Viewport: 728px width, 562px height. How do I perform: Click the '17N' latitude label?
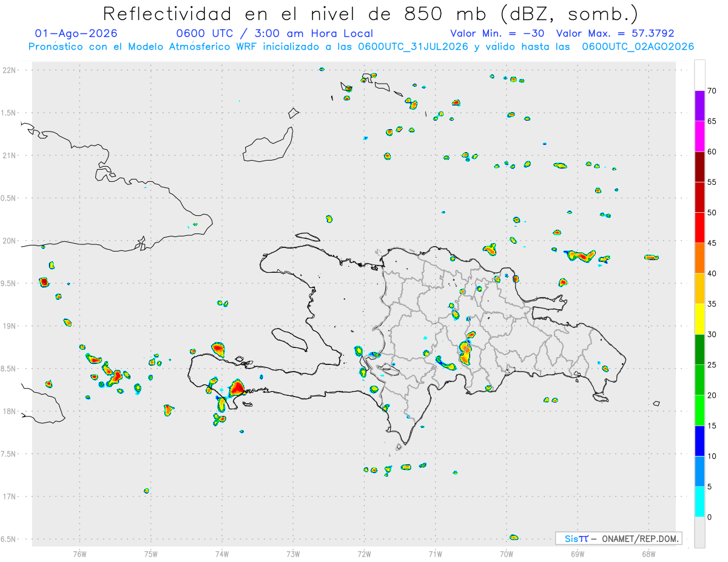click(x=9, y=497)
